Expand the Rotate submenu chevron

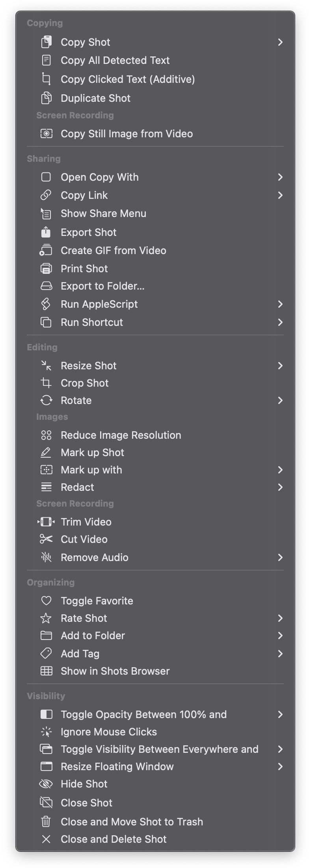(x=280, y=400)
